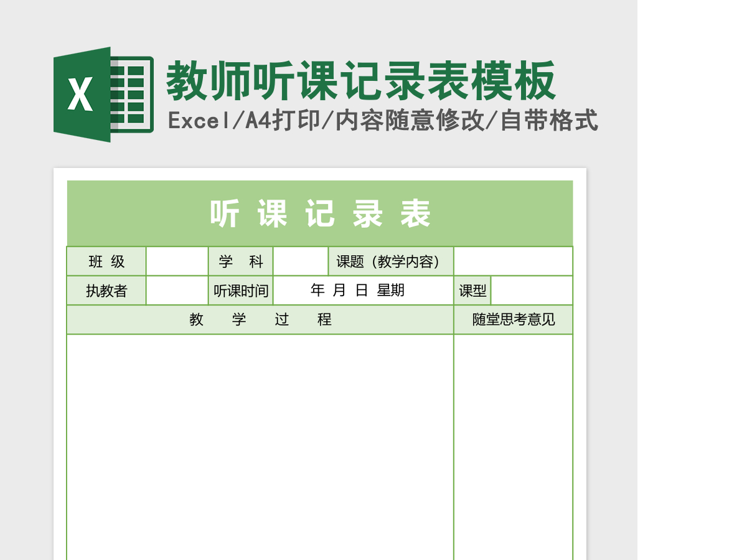Viewport: 747px width, 560px height.
Task: Click the empty cell next to 执教者
Action: pos(177,291)
